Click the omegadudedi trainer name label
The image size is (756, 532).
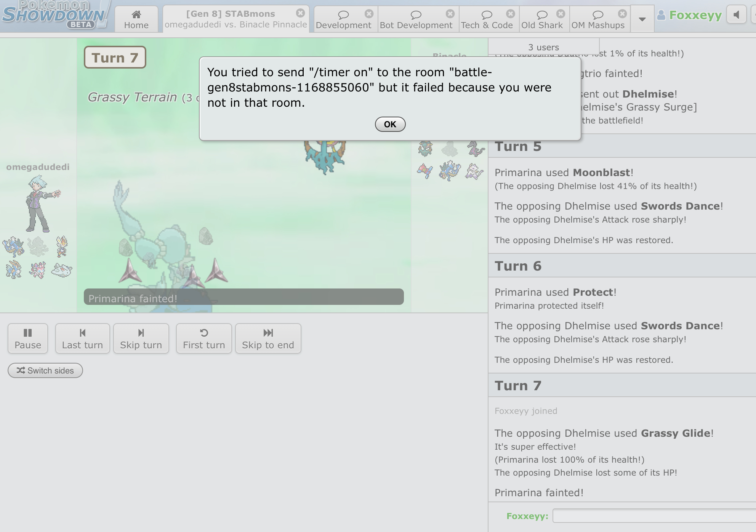(x=38, y=167)
